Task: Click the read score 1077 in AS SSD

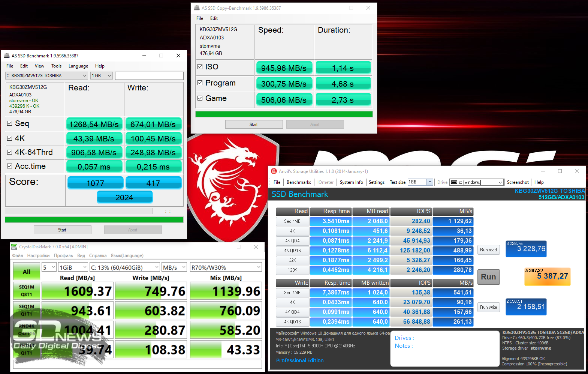Action: (95, 183)
